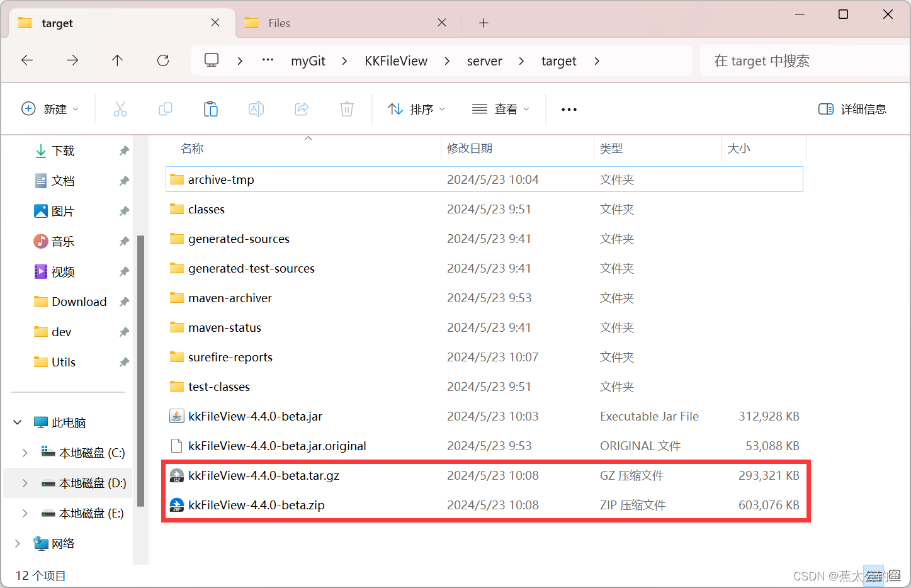Select the Cut icon in the toolbar
Screen dimensions: 911x588
(x=120, y=108)
